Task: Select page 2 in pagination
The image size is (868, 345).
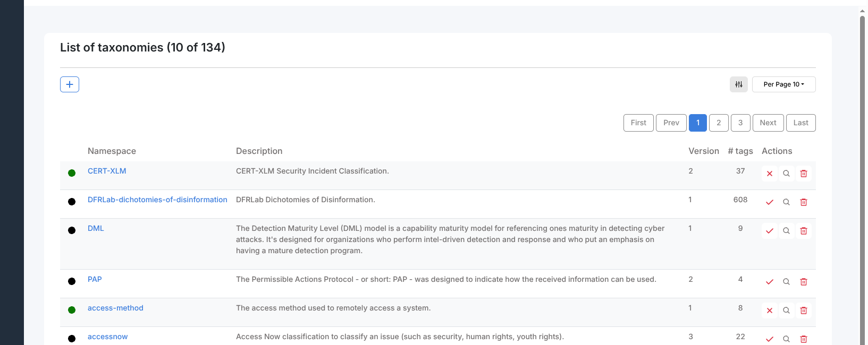Action: [719, 123]
